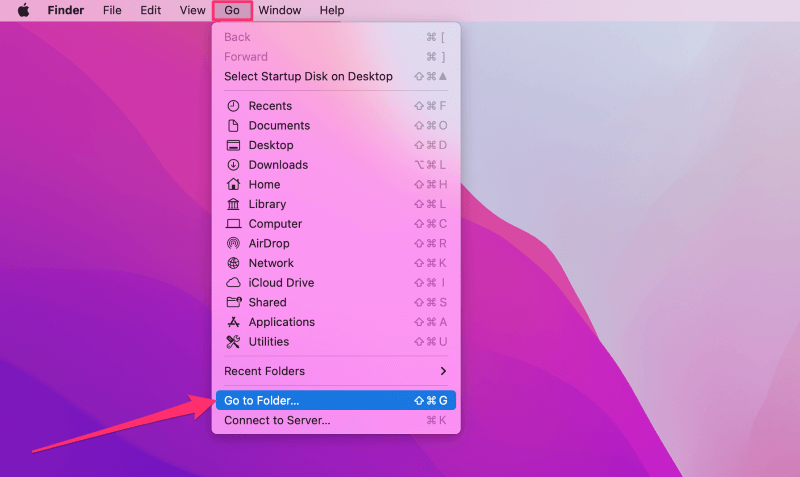Click the iCloud Drive cloud icon

pyautogui.click(x=233, y=283)
